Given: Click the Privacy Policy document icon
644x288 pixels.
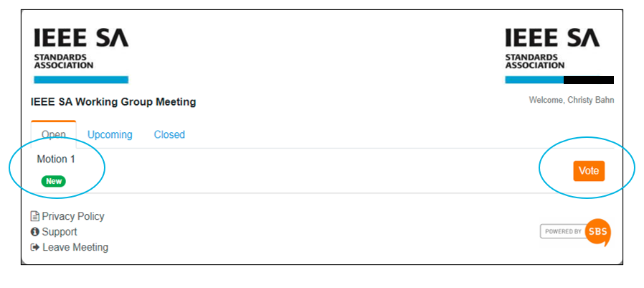Looking at the screenshot, I should (x=35, y=216).
